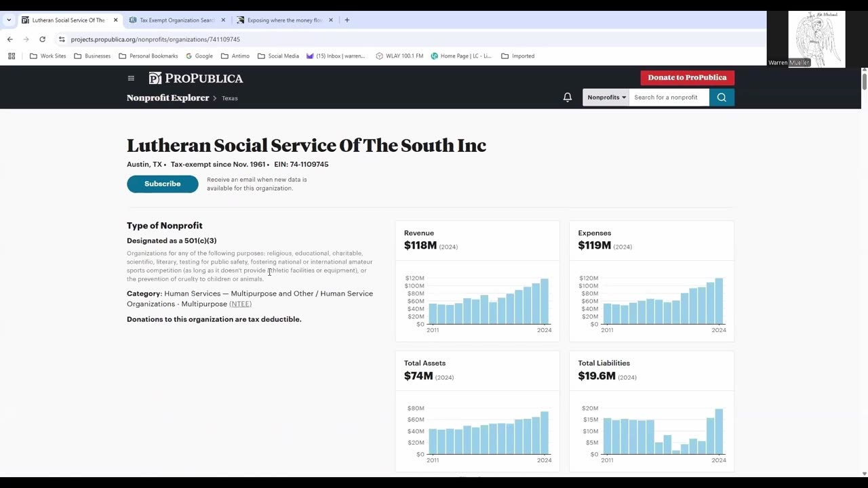This screenshot has width=868, height=488.
Task: Open Google bookmark
Action: click(199, 56)
